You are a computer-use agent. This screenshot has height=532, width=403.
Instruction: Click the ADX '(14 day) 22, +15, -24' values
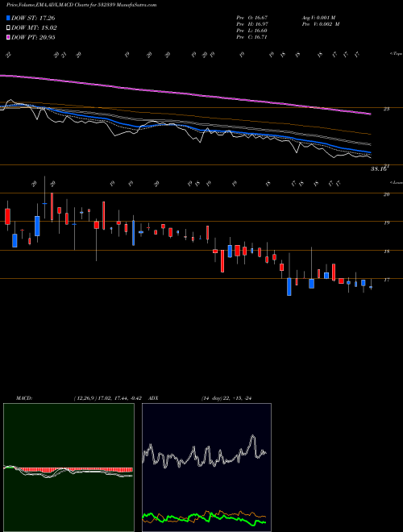227,398
